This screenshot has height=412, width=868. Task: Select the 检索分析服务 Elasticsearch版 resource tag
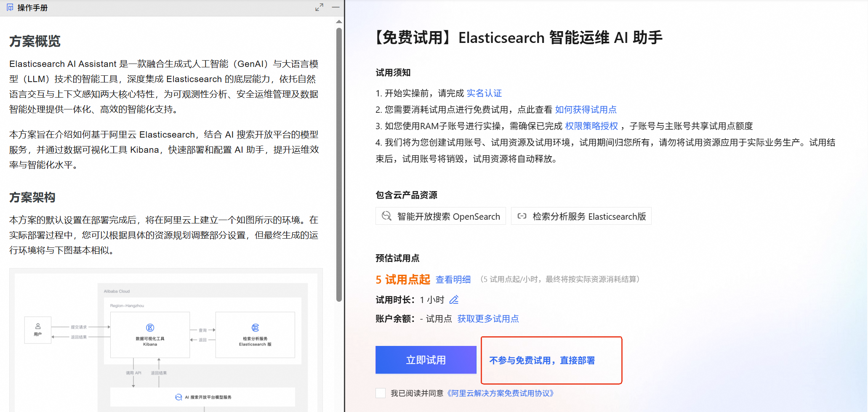pos(581,216)
